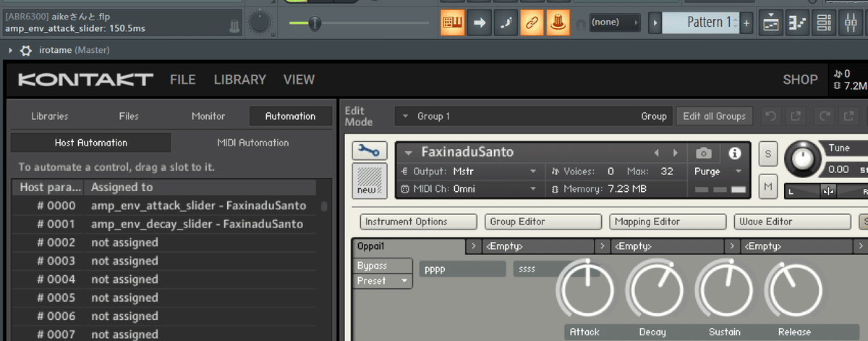Click the master pitch knob in FL toolbar
Image resolution: width=868 pixels, height=341 pixels.
point(260,22)
